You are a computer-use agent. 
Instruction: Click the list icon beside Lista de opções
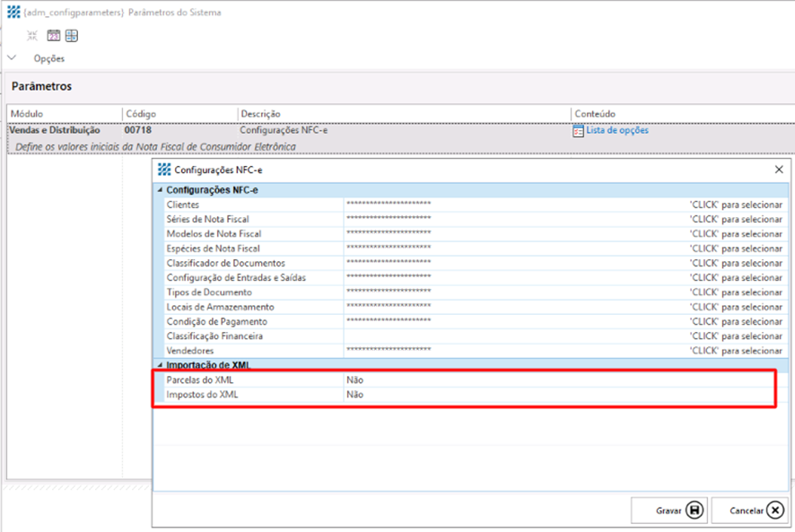coord(578,131)
